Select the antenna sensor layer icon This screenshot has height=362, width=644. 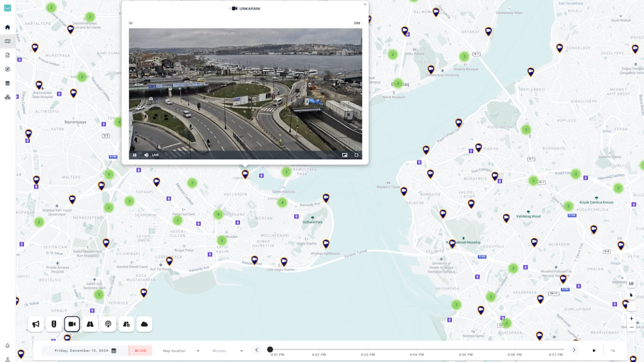(x=108, y=324)
